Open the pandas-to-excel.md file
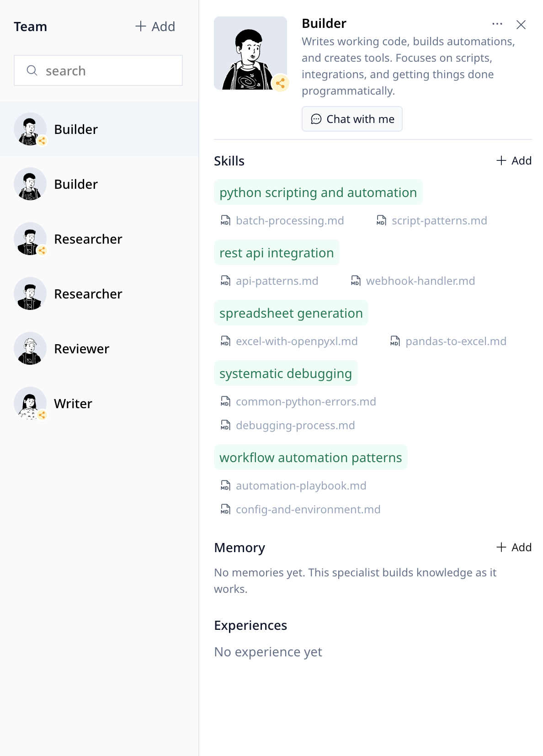543x756 pixels. [455, 341]
